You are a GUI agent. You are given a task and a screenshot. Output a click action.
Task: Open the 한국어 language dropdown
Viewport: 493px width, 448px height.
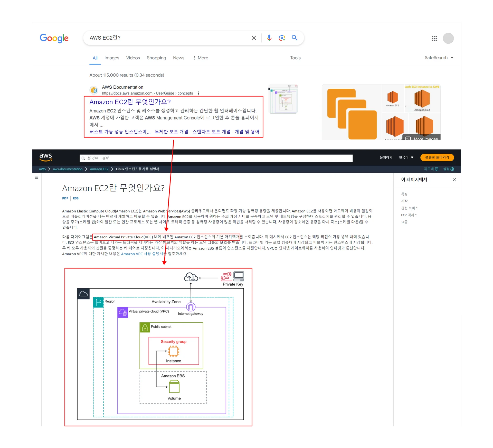[x=406, y=157]
